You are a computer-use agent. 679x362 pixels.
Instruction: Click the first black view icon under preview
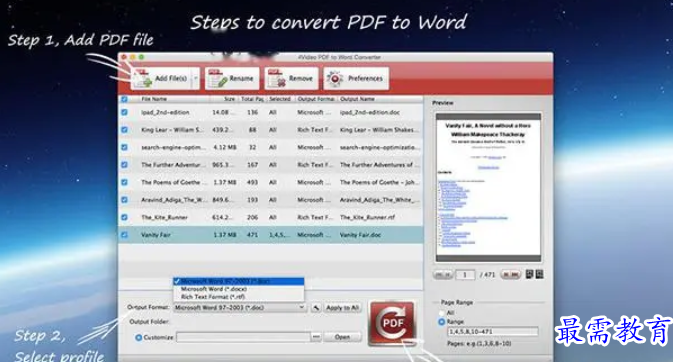[x=529, y=274]
